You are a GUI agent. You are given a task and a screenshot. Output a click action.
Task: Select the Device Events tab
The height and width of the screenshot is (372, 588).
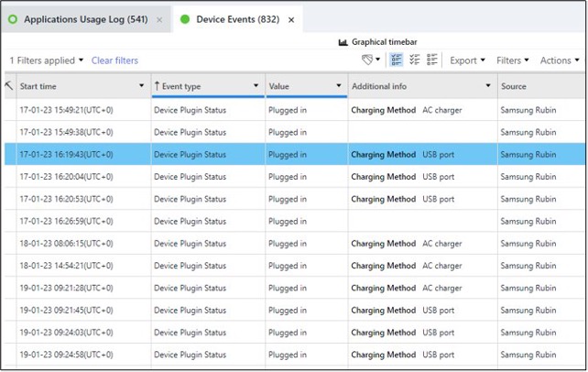click(x=237, y=19)
